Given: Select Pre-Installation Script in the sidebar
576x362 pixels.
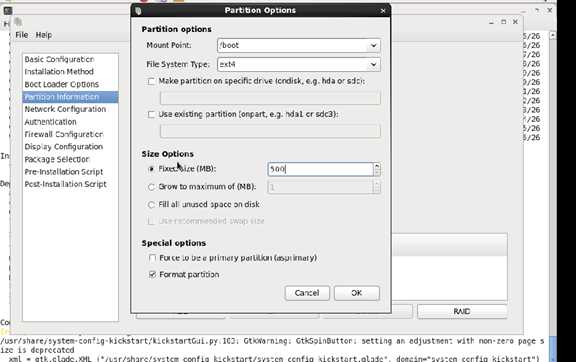Looking at the screenshot, I should [x=64, y=172].
